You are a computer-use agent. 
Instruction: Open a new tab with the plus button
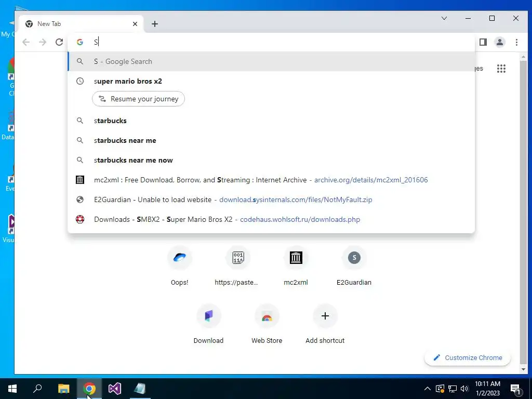tap(155, 24)
